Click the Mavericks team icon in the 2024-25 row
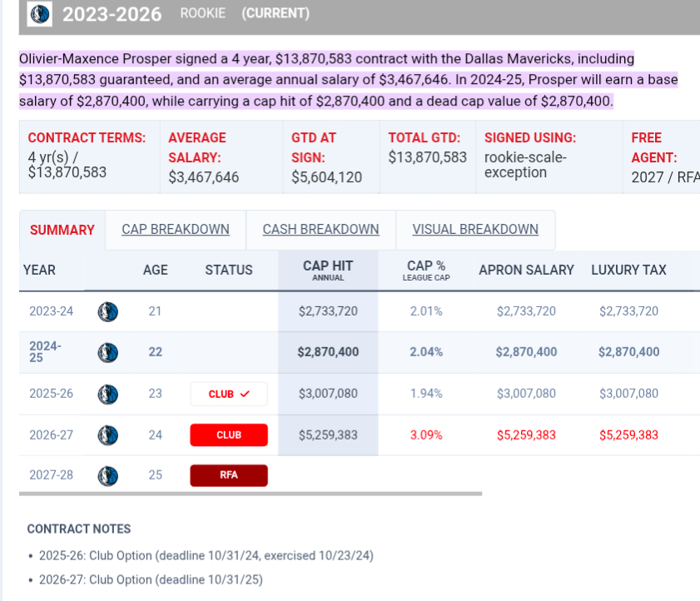The image size is (700, 601). [107, 352]
